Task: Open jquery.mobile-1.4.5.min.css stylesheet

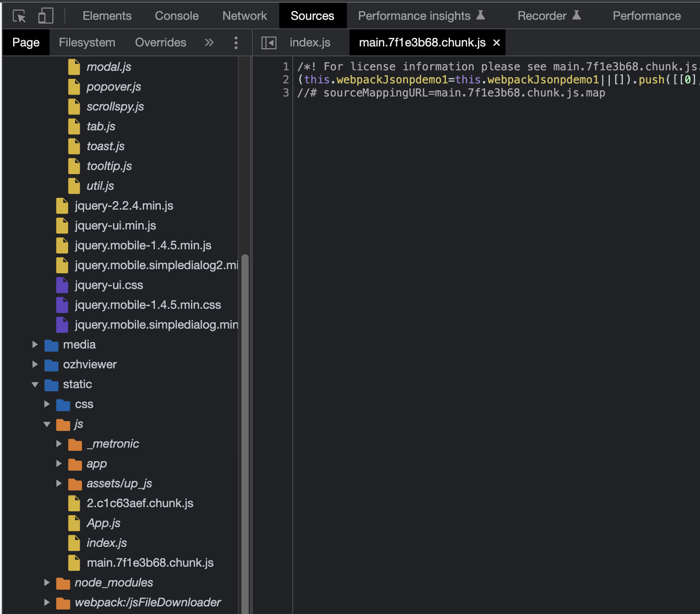Action: (x=148, y=305)
